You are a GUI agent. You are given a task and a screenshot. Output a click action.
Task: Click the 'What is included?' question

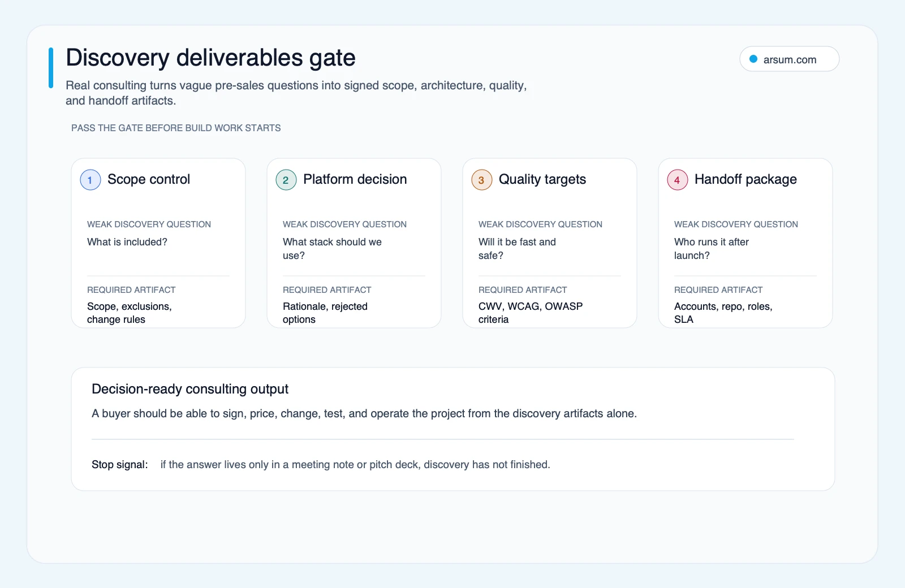pos(127,242)
